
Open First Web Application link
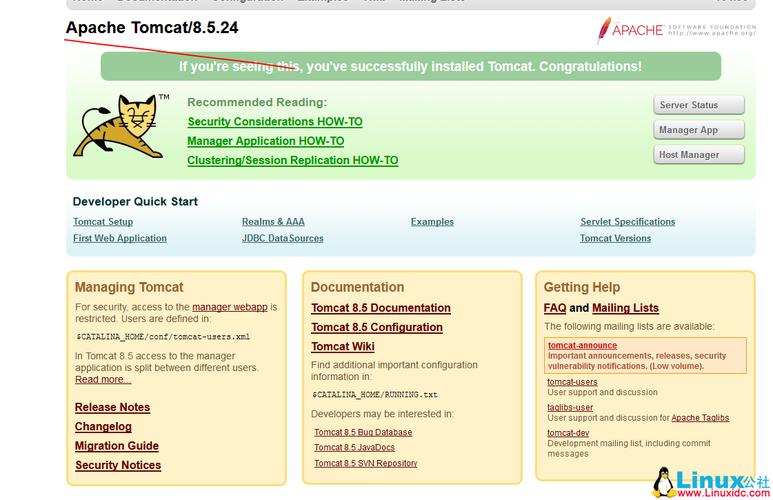(x=120, y=238)
